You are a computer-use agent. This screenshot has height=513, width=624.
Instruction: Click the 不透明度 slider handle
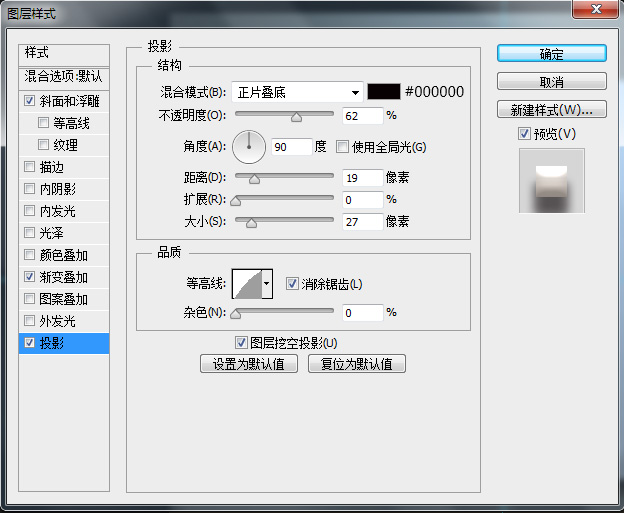tap(296, 117)
